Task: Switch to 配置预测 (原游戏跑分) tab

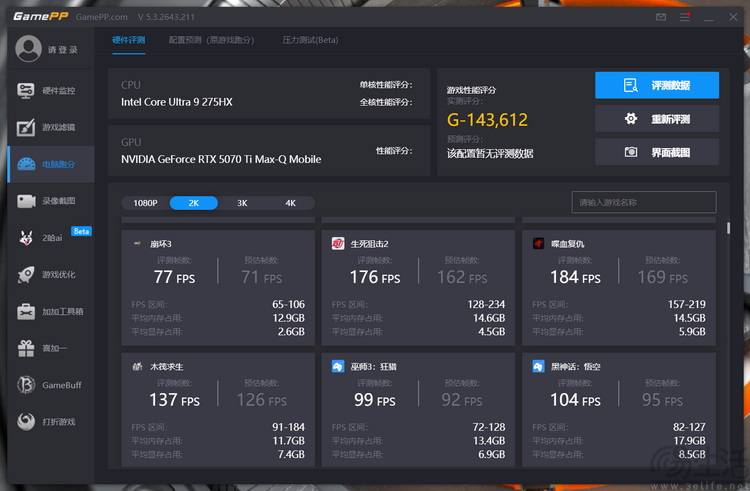Action: pyautogui.click(x=211, y=40)
